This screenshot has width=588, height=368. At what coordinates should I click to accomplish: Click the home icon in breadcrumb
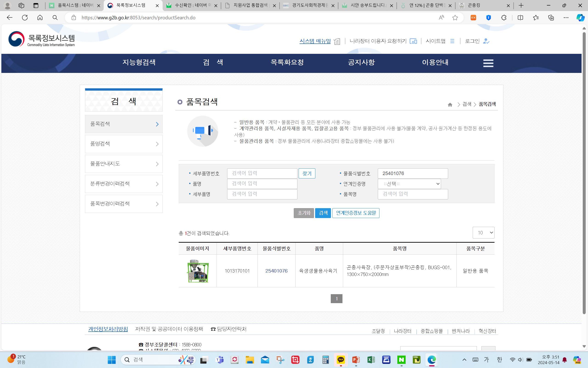[450, 105]
